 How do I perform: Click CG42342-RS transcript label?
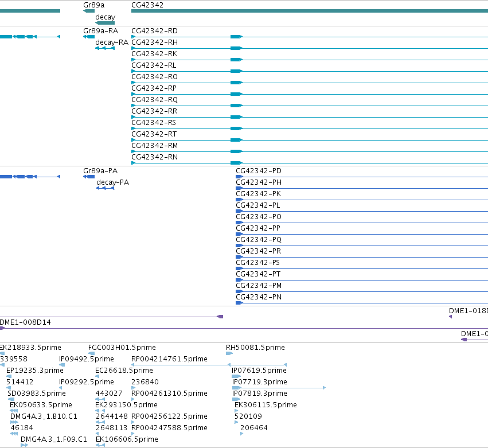(154, 123)
